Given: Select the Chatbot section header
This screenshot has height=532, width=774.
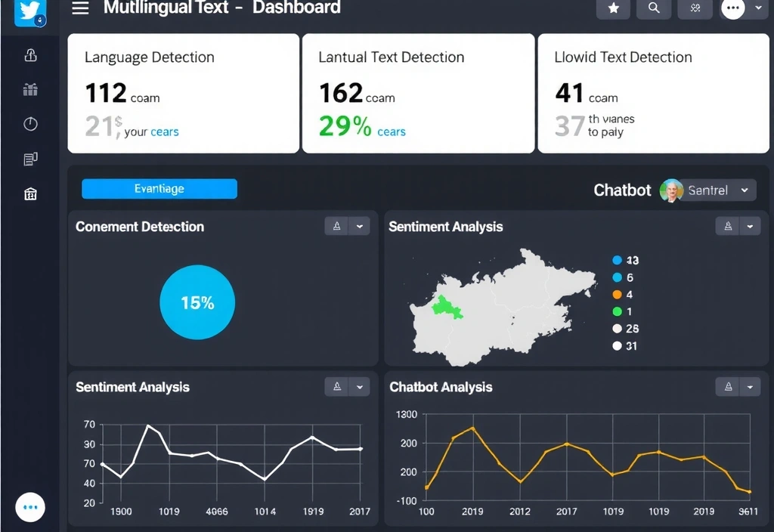Looking at the screenshot, I should click(x=621, y=190).
